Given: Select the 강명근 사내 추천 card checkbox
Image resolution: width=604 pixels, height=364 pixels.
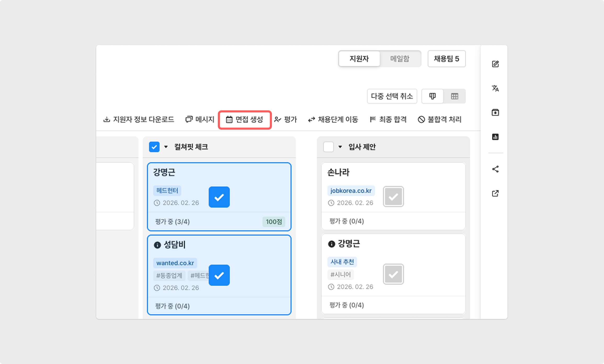Looking at the screenshot, I should tap(393, 274).
